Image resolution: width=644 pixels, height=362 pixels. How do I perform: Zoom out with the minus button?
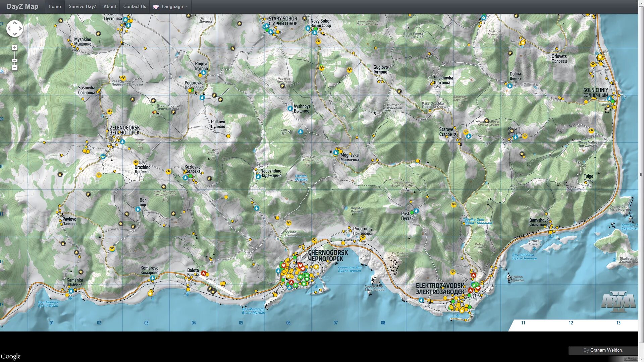(14, 68)
